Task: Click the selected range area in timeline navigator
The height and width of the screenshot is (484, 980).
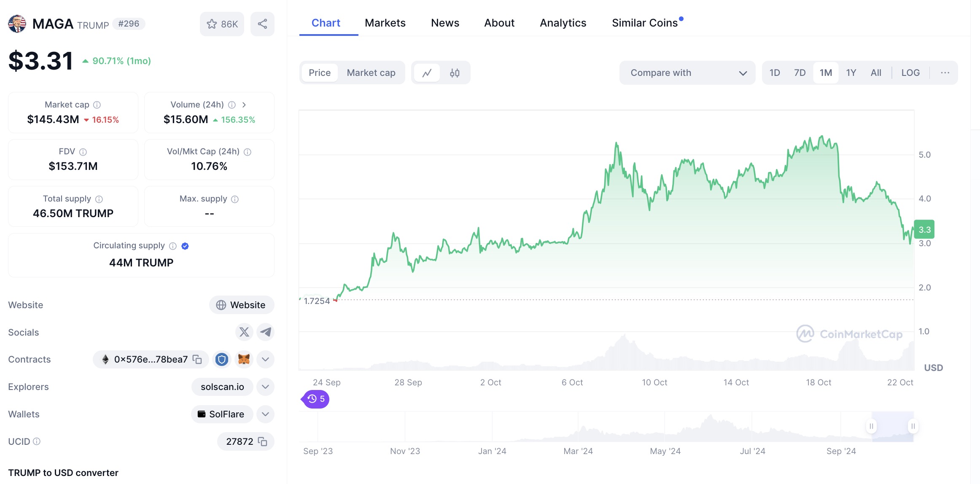Action: tap(892, 426)
